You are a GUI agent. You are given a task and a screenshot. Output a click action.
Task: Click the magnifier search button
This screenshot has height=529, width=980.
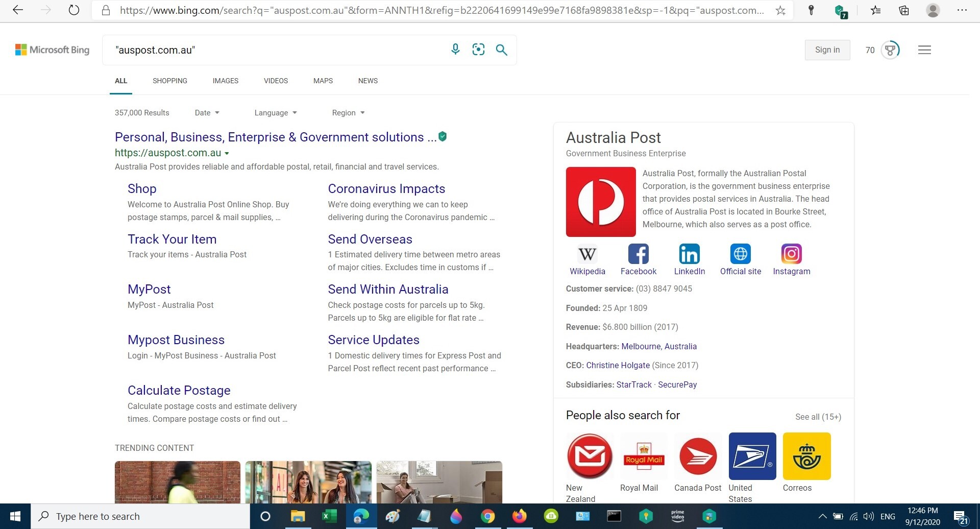click(x=502, y=50)
